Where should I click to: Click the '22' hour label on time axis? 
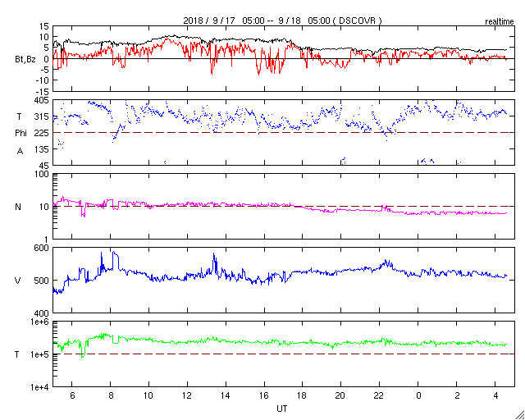click(379, 395)
